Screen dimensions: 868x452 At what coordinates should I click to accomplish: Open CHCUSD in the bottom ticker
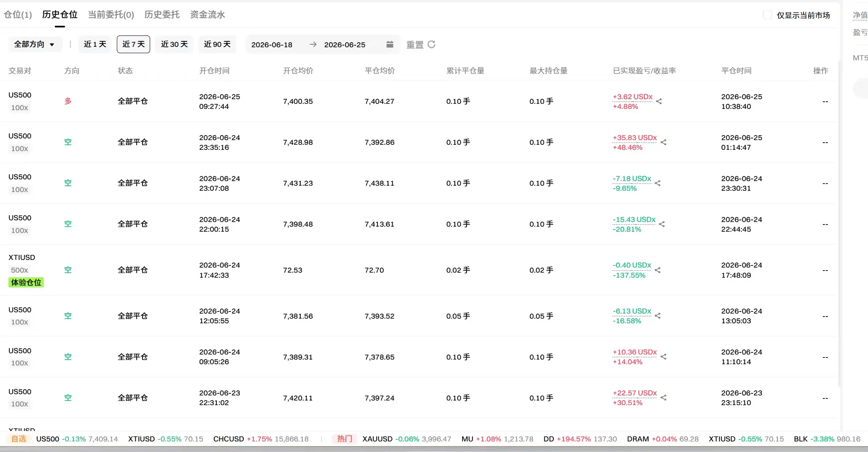point(261,439)
